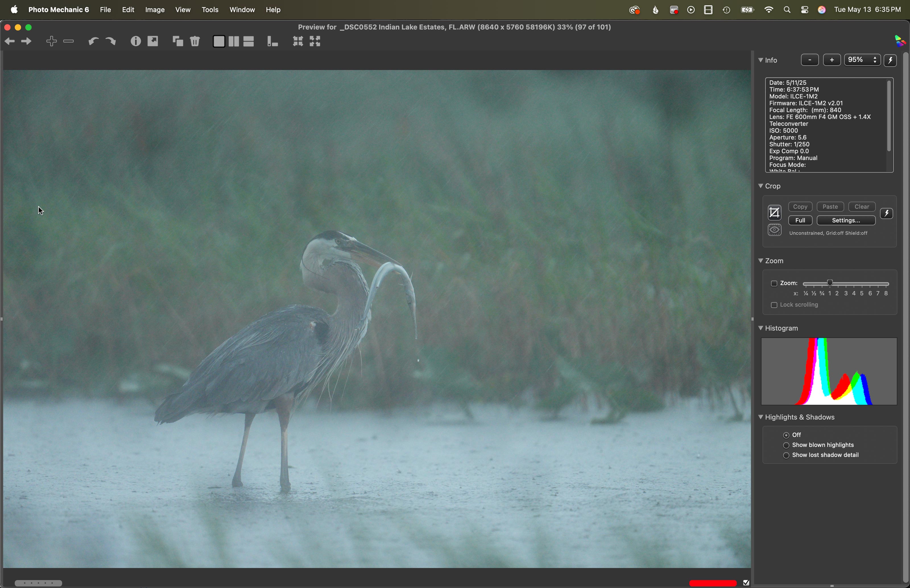Viewport: 910px width, 588px height.
Task: Open the 95% size stepper dropdown
Action: (x=875, y=60)
